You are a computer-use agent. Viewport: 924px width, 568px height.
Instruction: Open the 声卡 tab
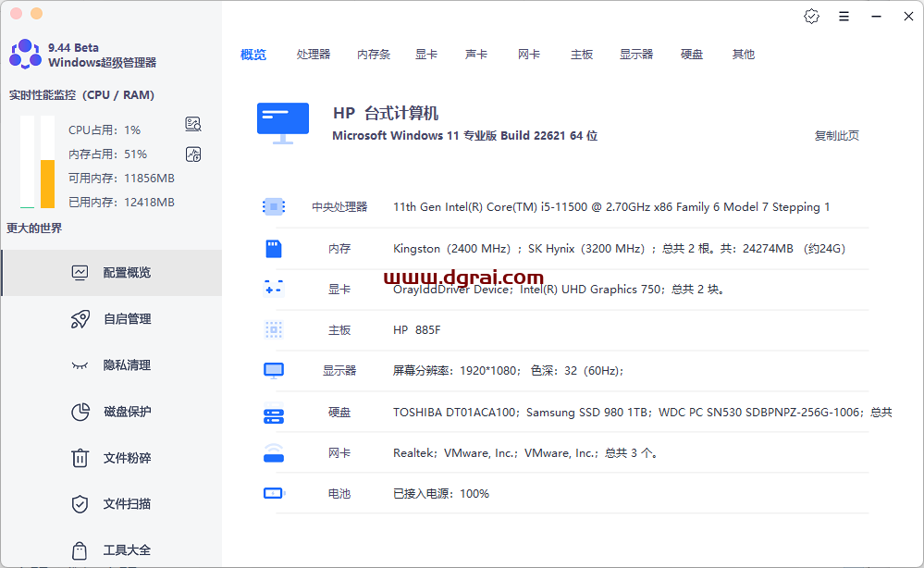(x=476, y=55)
